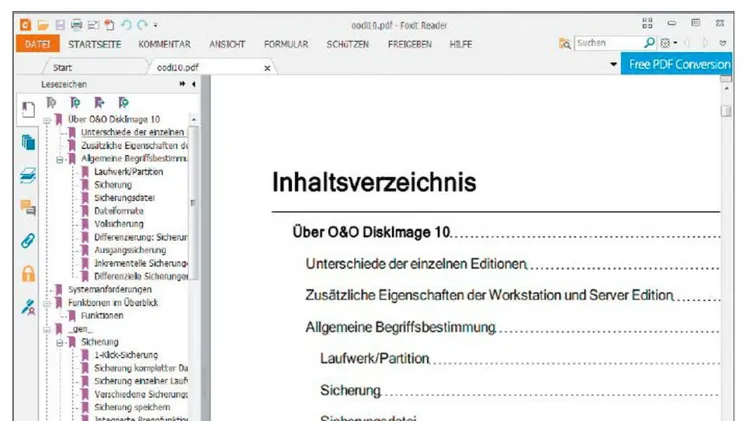Click the heart icon at ribbon right
Viewport: 750px width, 421px height.
click(x=723, y=43)
